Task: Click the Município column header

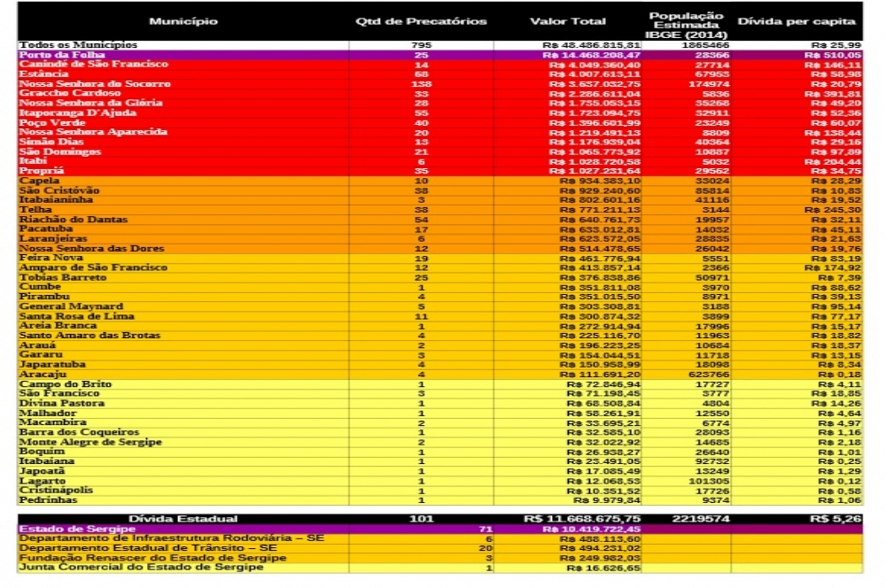Action: pyautogui.click(x=183, y=21)
